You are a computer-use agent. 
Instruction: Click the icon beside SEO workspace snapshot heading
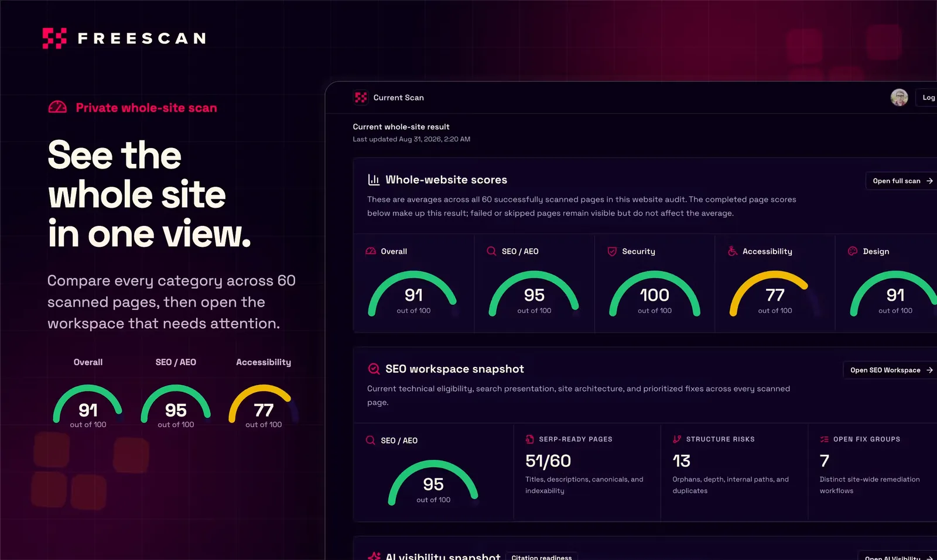click(x=374, y=369)
